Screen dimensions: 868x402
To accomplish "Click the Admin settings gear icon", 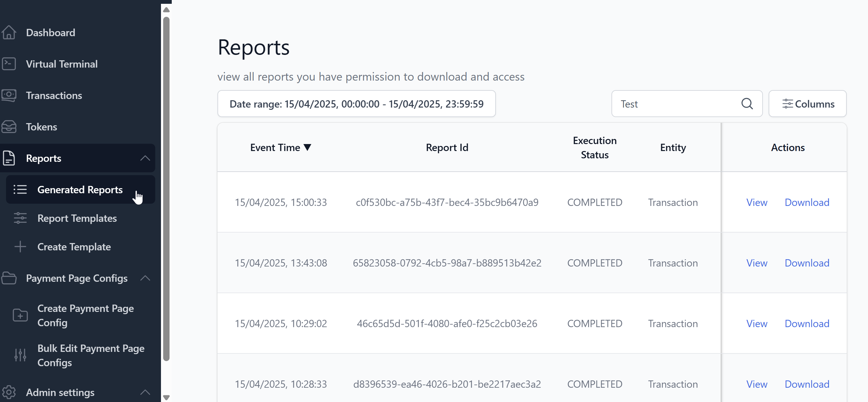I will pyautogui.click(x=9, y=392).
